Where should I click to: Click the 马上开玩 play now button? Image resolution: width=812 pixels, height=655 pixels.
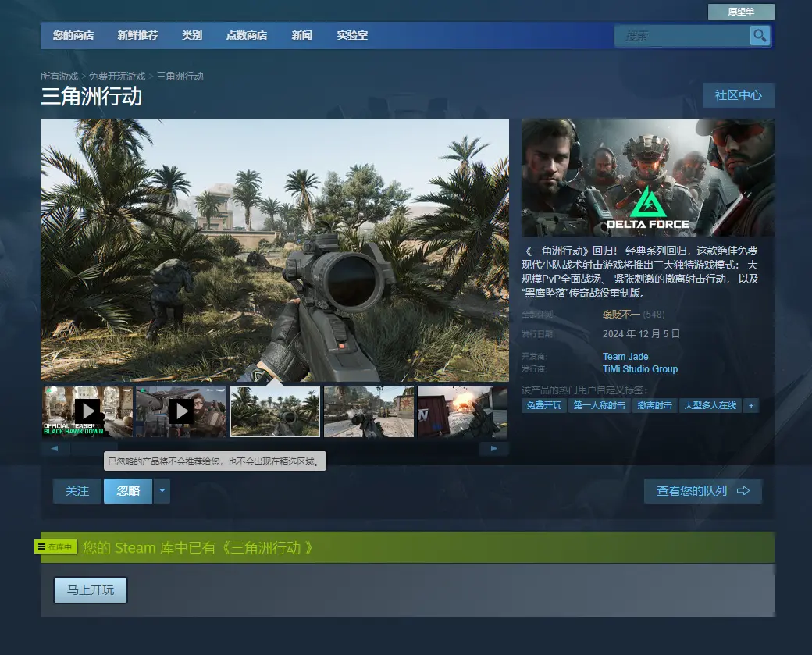click(91, 589)
